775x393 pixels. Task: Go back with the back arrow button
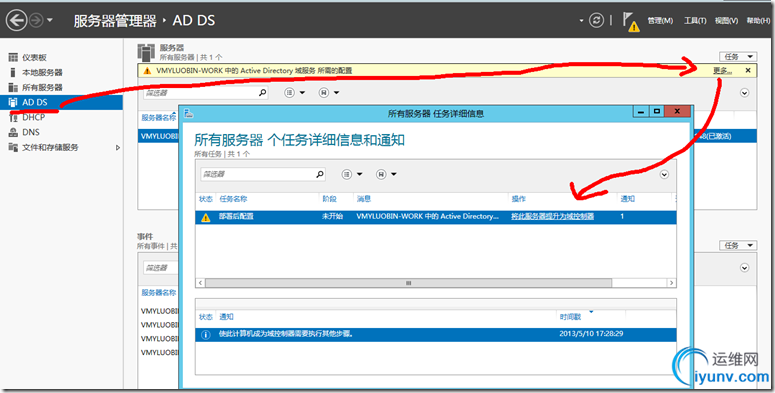pyautogui.click(x=16, y=20)
